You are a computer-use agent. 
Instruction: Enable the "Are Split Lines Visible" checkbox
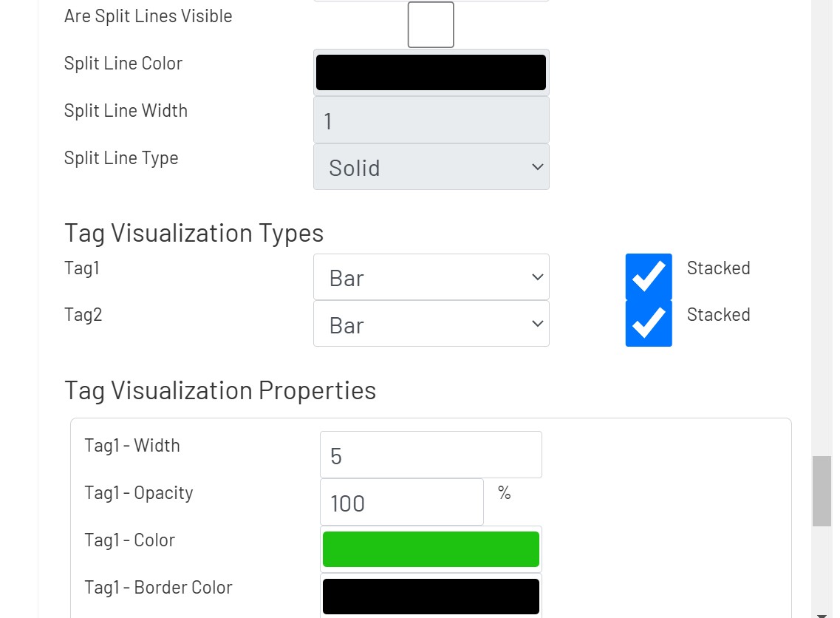click(x=430, y=24)
